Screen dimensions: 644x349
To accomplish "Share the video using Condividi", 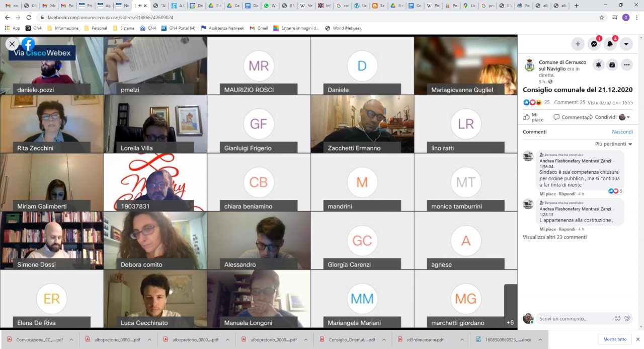I will click(x=602, y=117).
